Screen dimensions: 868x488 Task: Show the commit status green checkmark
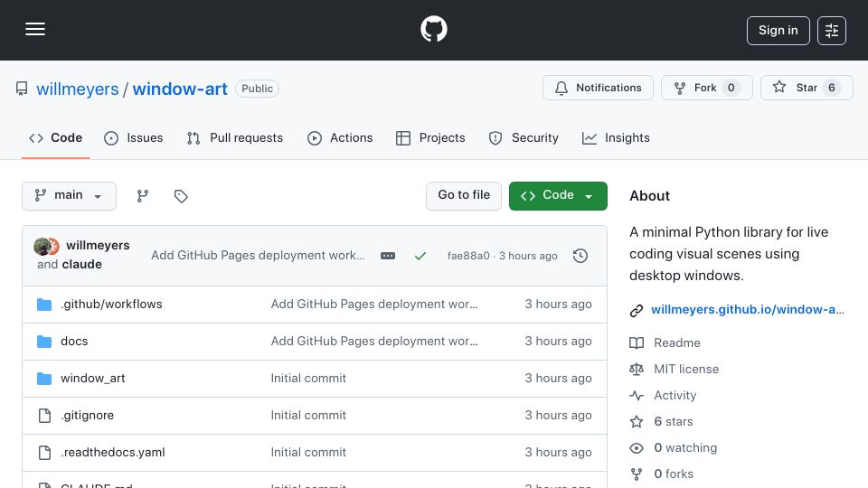420,256
